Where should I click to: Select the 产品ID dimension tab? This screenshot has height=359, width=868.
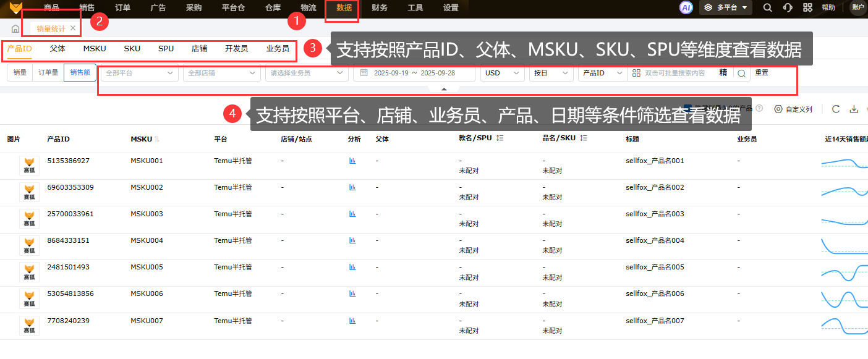(20, 48)
